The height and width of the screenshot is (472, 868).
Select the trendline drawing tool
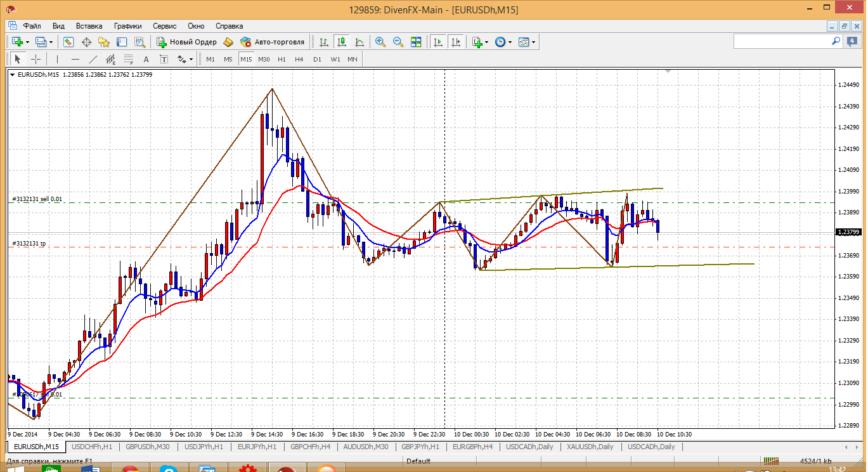[x=93, y=59]
